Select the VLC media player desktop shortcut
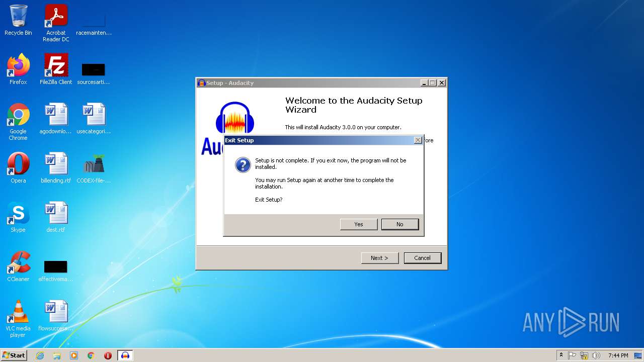Screen dimensions: 644x362 [18, 319]
